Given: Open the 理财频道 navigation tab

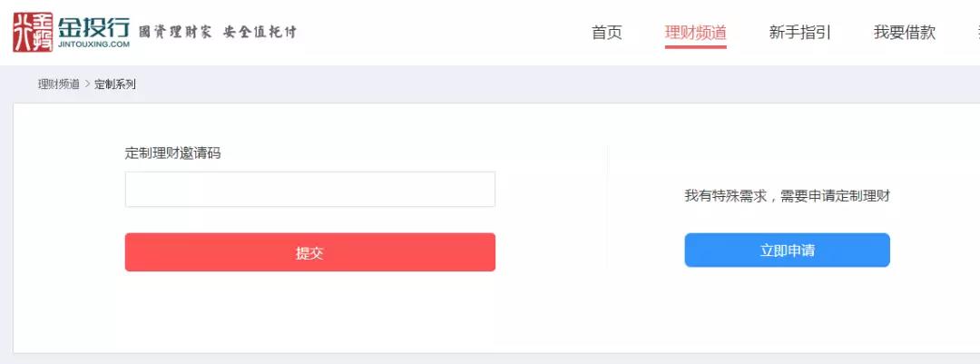Looking at the screenshot, I should (x=695, y=33).
